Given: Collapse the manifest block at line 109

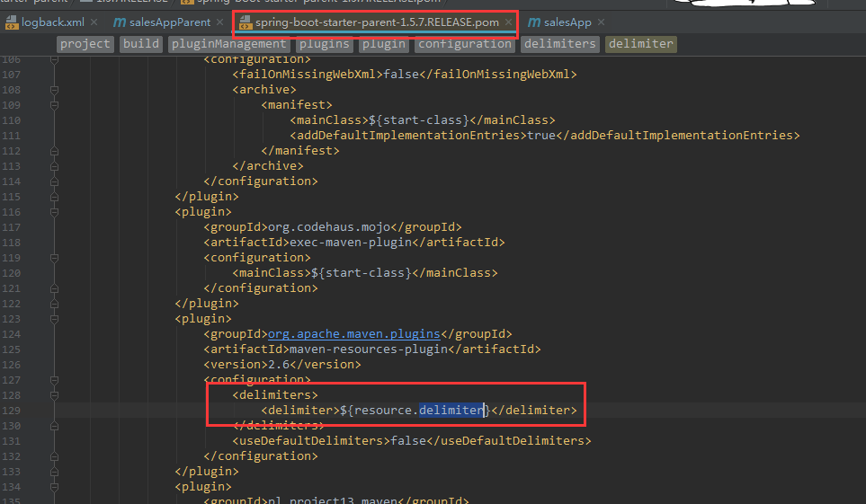Looking at the screenshot, I should (x=54, y=105).
